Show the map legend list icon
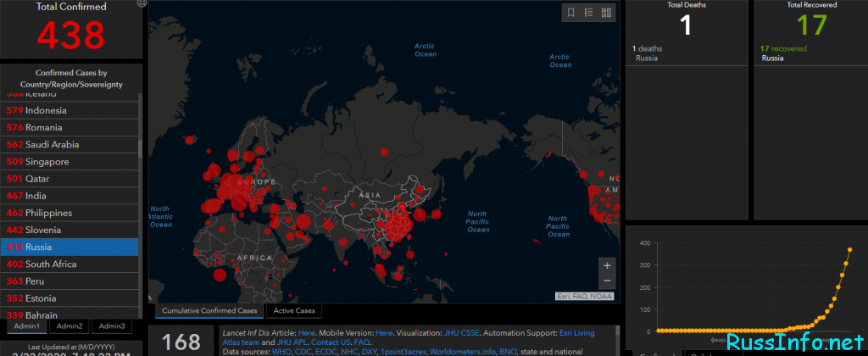This screenshot has width=868, height=356. pos(589,13)
